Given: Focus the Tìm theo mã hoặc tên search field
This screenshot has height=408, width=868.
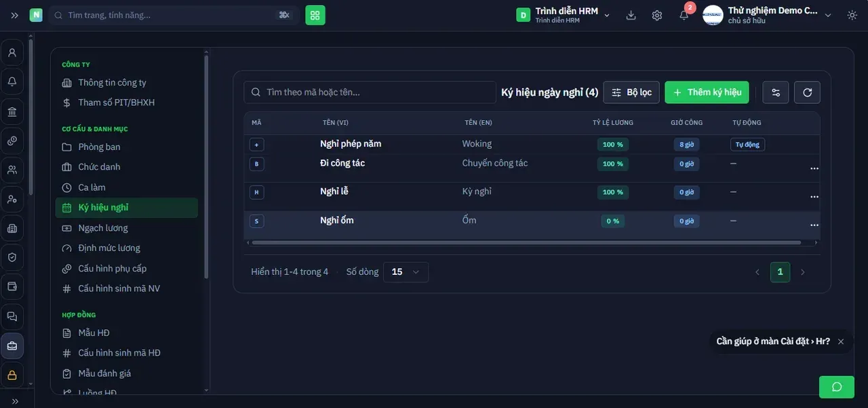Looking at the screenshot, I should (x=370, y=92).
